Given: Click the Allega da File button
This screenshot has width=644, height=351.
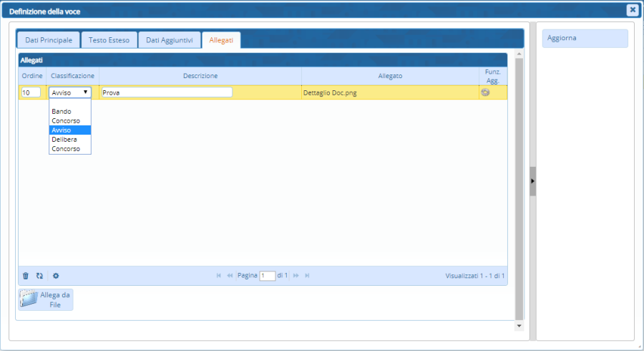Looking at the screenshot, I should [x=47, y=300].
